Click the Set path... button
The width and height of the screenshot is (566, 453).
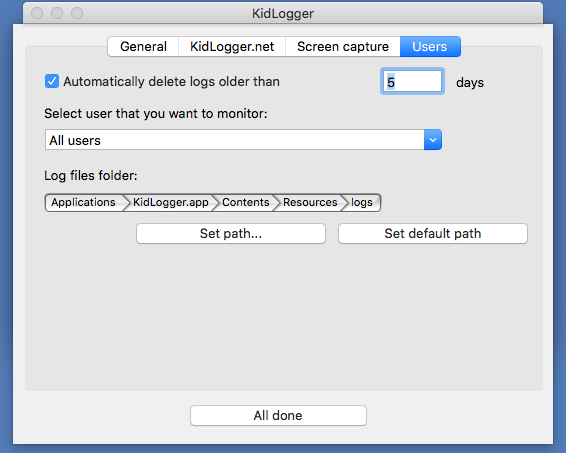tap(231, 234)
